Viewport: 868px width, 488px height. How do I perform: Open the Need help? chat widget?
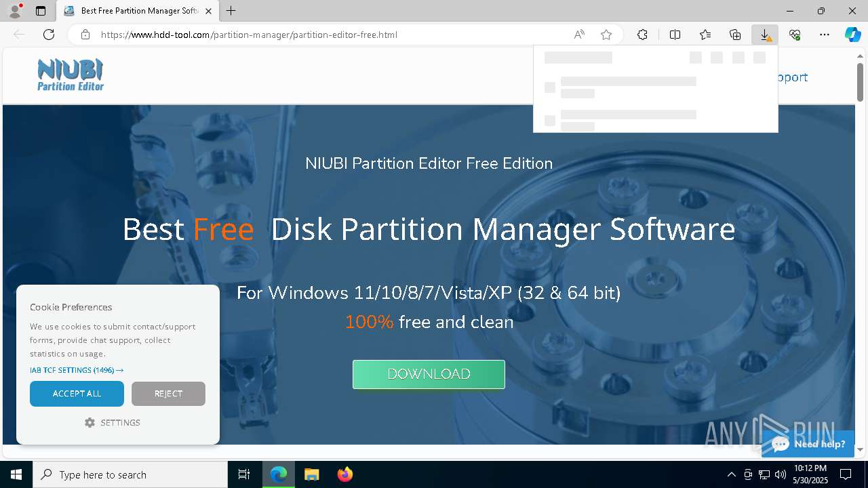tap(808, 444)
